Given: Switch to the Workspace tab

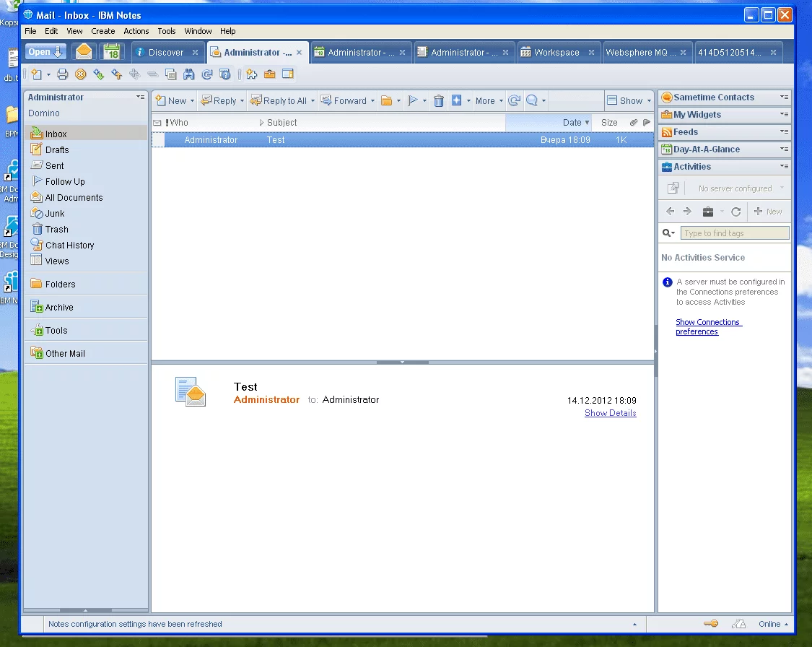Looking at the screenshot, I should [556, 52].
